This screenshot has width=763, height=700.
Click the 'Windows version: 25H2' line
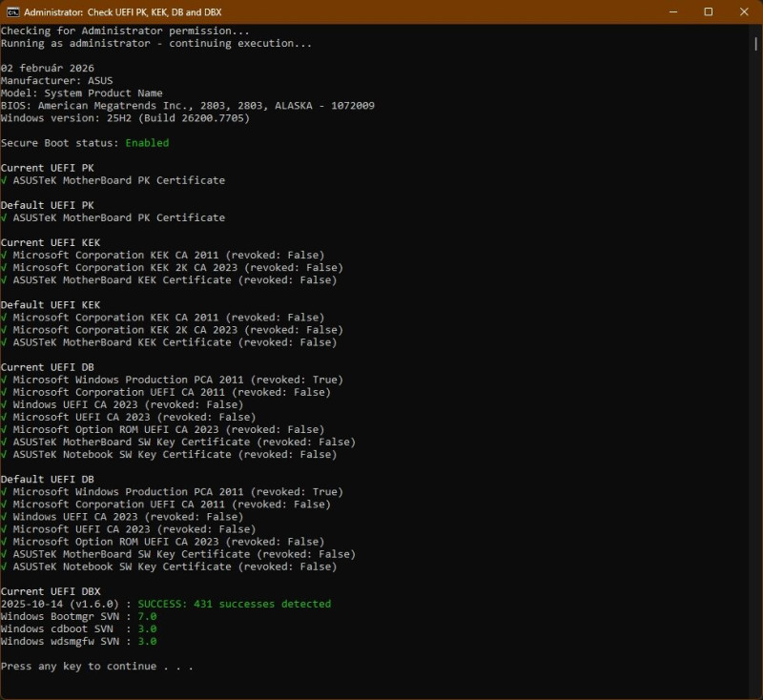[x=125, y=118]
